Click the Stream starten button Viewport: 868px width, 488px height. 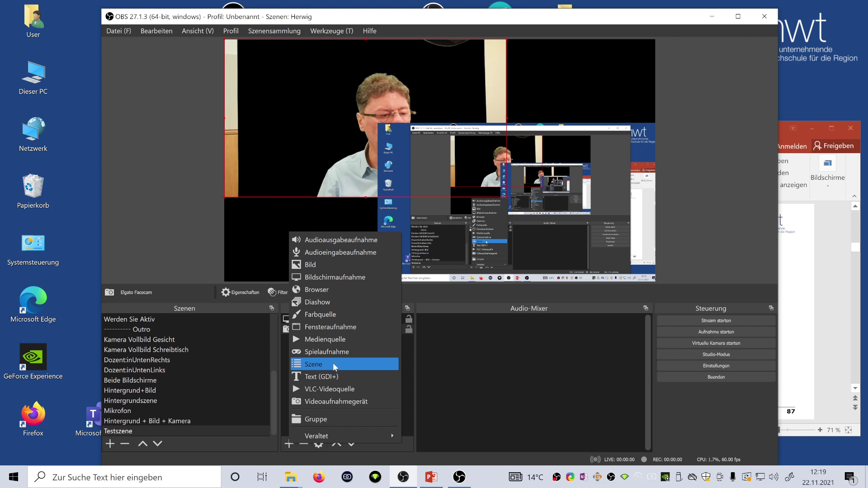tap(716, 320)
